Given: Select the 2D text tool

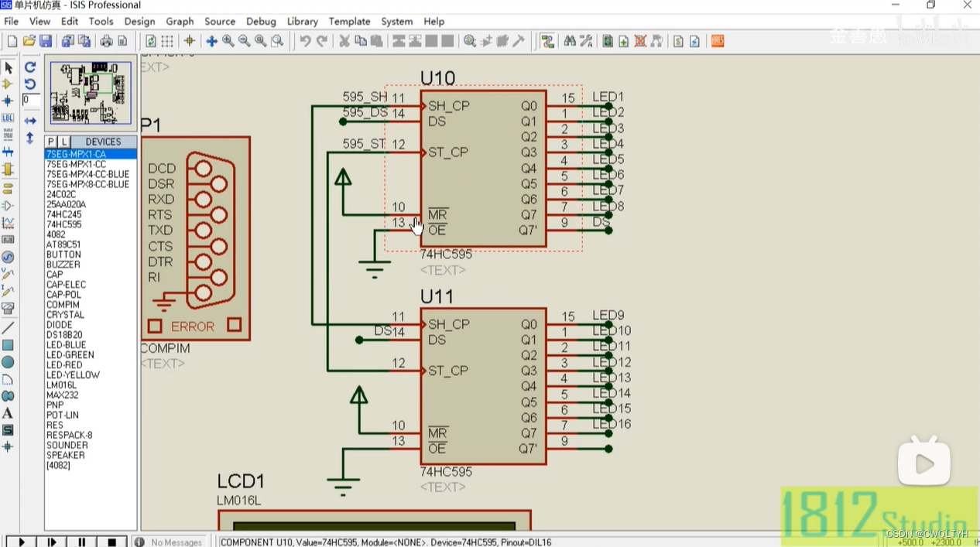Looking at the screenshot, I should (8, 413).
